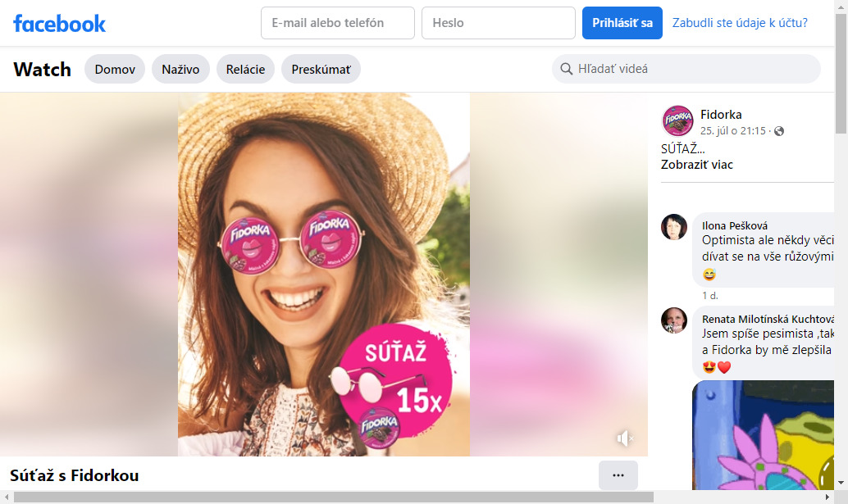Expand the post with Zobraziť viac

(696, 165)
